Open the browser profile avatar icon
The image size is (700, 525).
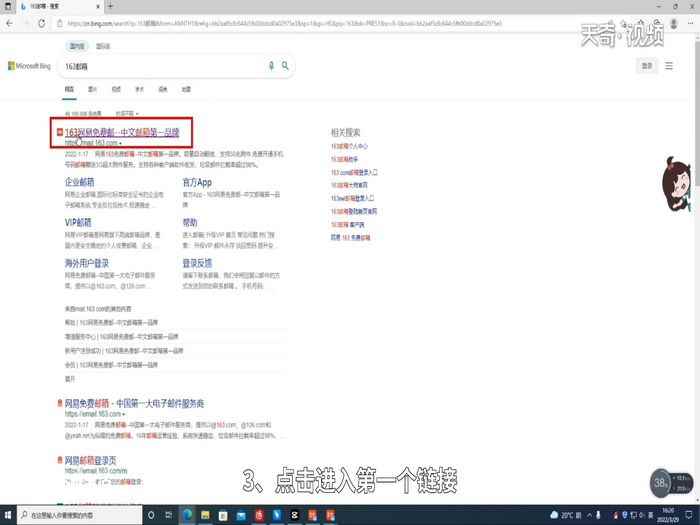tap(674, 23)
